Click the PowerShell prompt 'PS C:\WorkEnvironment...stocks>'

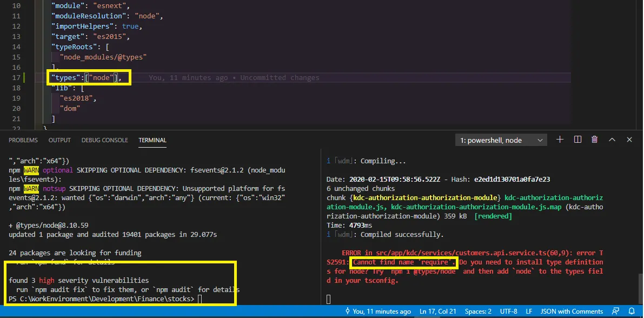pyautogui.click(x=102, y=299)
